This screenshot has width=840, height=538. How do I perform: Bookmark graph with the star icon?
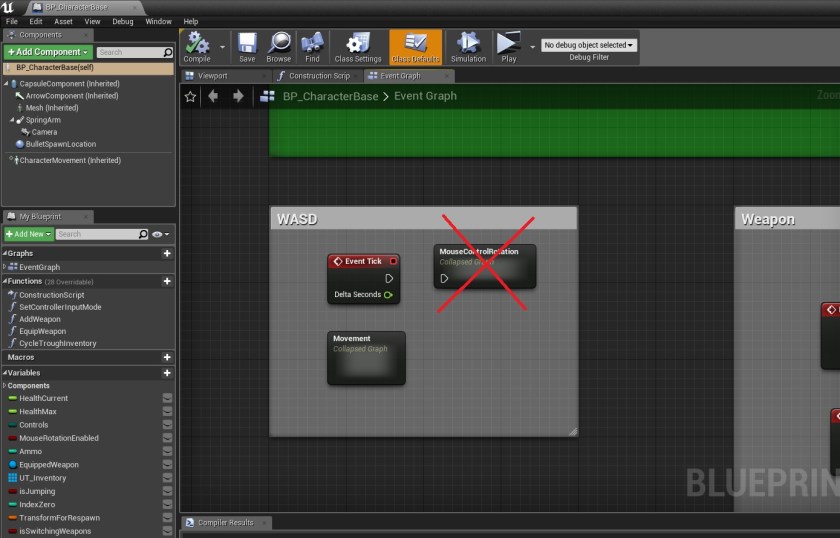tap(190, 96)
